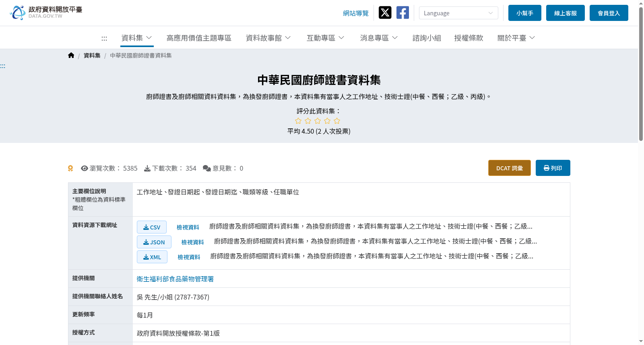The image size is (644, 345).
Task: Click the CSV row resource description text
Action: coord(371,226)
